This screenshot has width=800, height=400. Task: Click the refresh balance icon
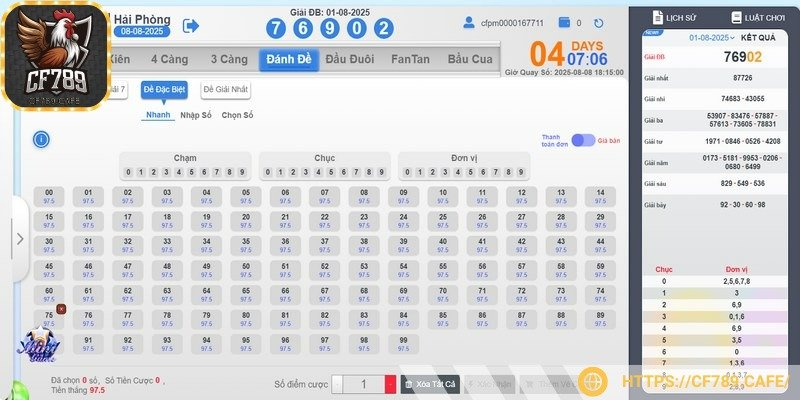point(598,23)
